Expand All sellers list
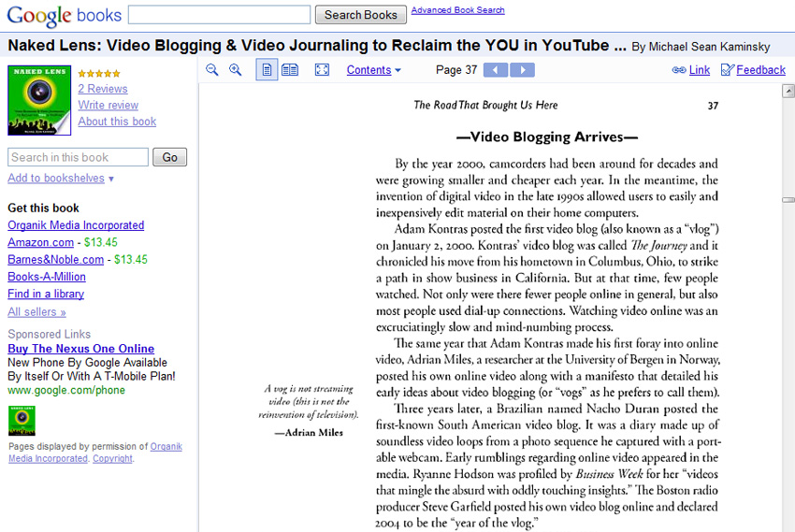795x532 pixels. point(36,311)
